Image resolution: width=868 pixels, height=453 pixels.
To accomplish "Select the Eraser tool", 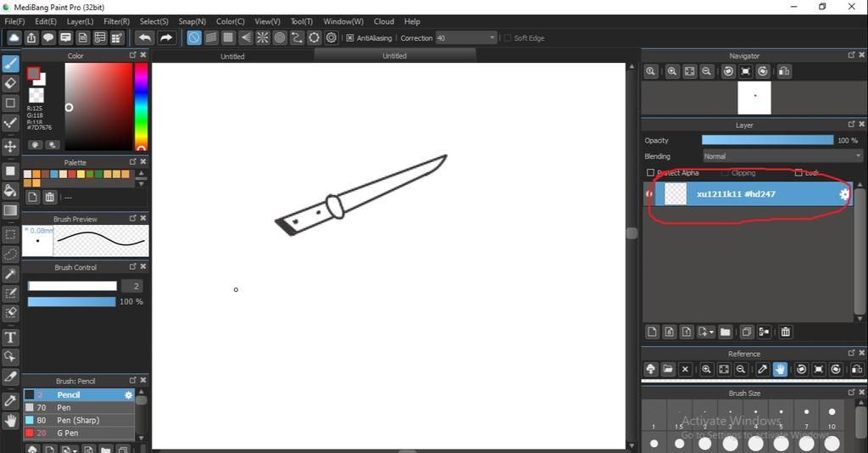I will [x=10, y=84].
